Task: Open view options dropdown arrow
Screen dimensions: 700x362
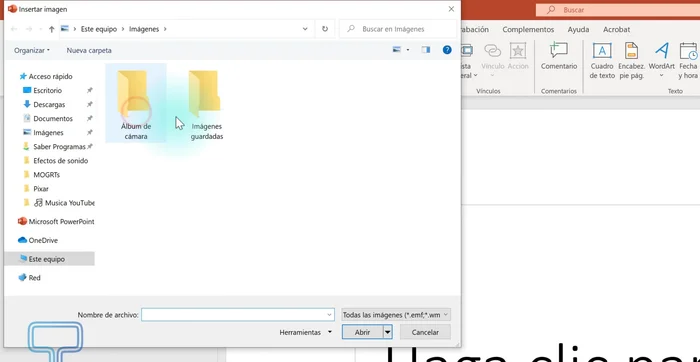Action: tap(408, 50)
